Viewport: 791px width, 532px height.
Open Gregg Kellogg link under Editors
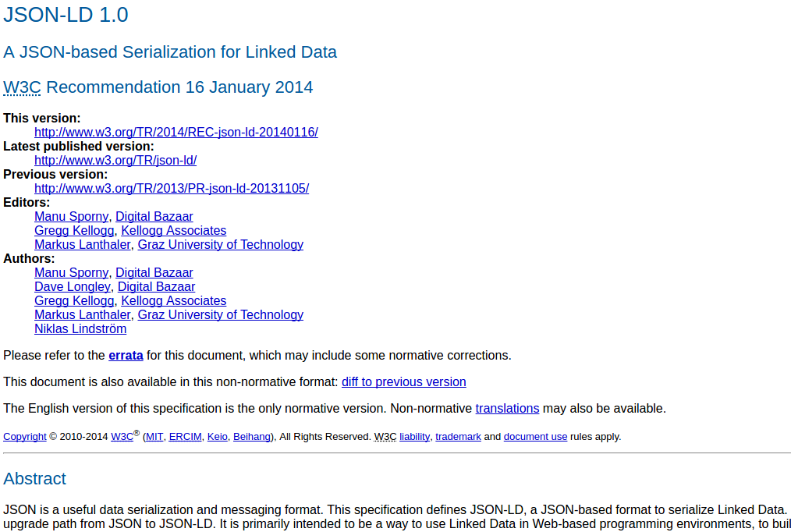click(x=74, y=230)
